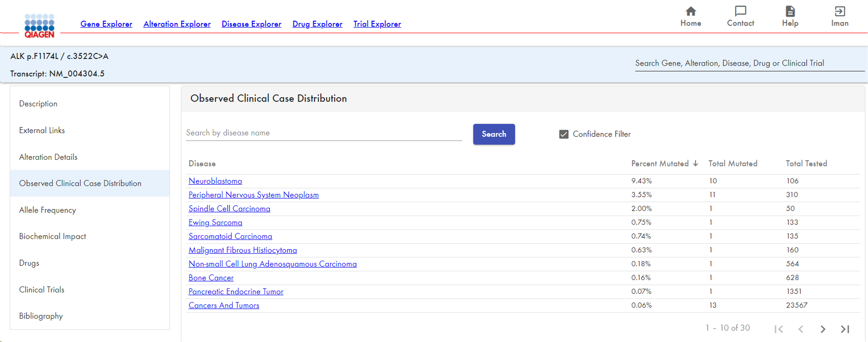Open Malignant Fibrous Histiocytoma link
The height and width of the screenshot is (342, 868).
243,250
